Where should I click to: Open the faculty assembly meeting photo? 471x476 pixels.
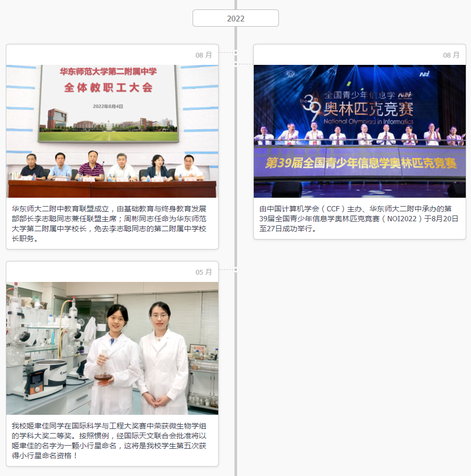click(x=113, y=131)
